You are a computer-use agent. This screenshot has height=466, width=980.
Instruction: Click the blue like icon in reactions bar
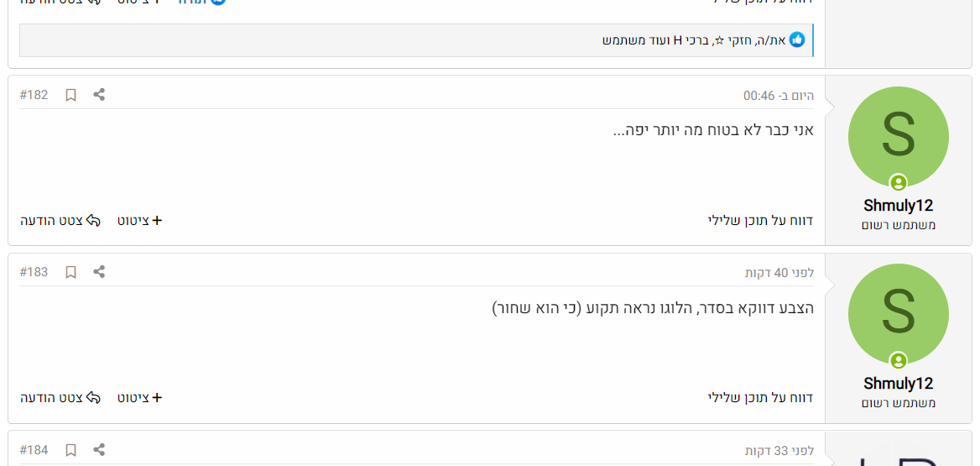[797, 39]
